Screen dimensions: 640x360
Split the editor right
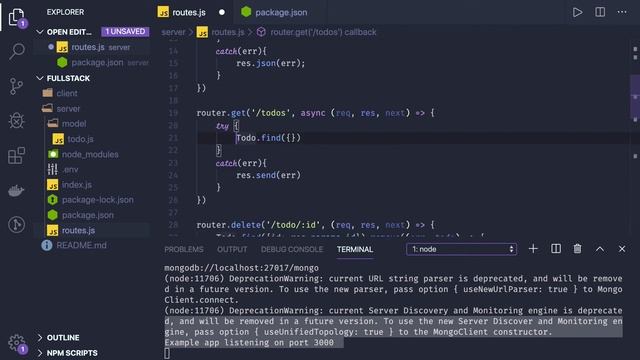pos(600,12)
